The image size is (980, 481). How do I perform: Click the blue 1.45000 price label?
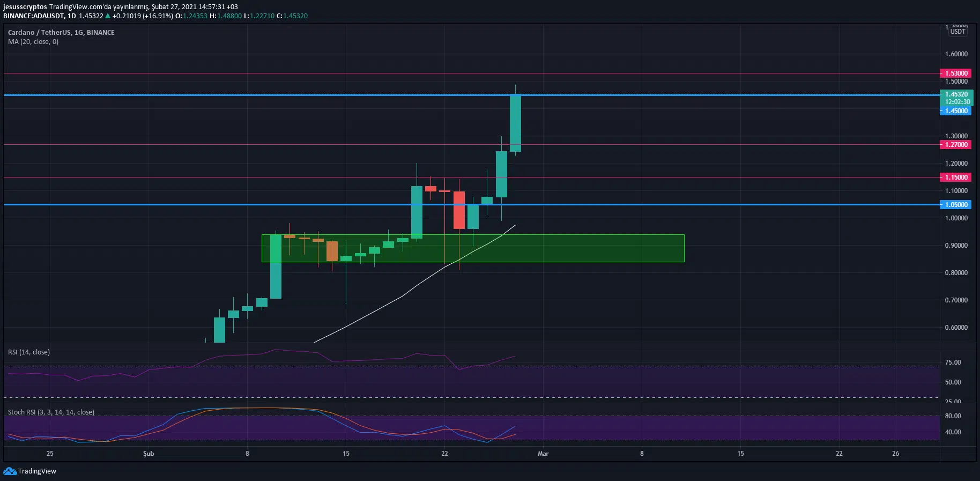[x=956, y=111]
